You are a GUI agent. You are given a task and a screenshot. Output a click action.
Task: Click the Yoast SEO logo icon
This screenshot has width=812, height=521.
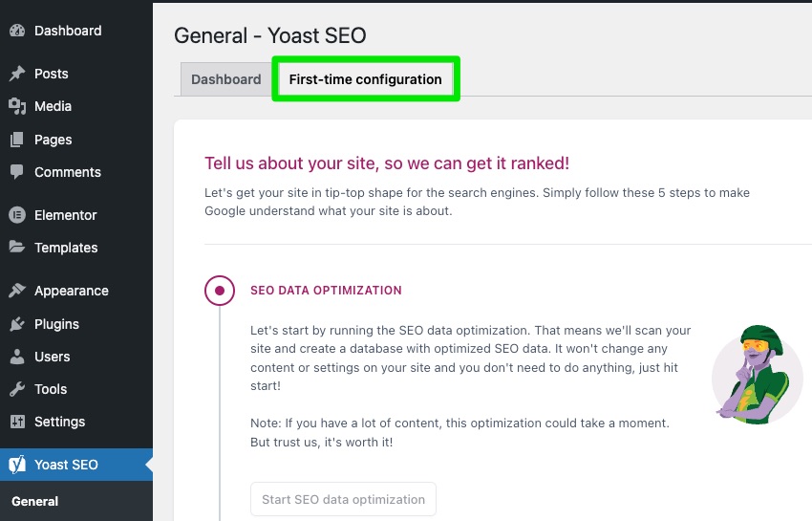click(x=17, y=465)
